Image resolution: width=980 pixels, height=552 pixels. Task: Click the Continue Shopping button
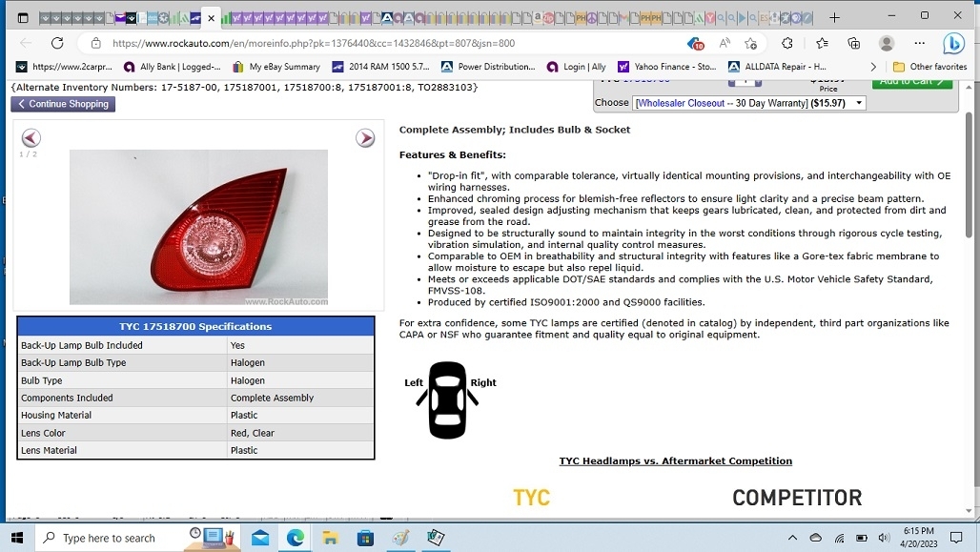(x=63, y=104)
